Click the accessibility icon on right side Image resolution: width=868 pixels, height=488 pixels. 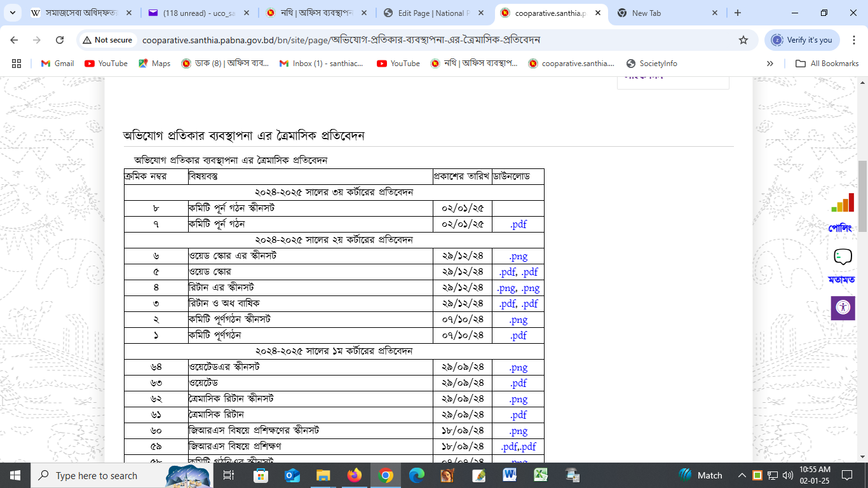[x=843, y=308]
